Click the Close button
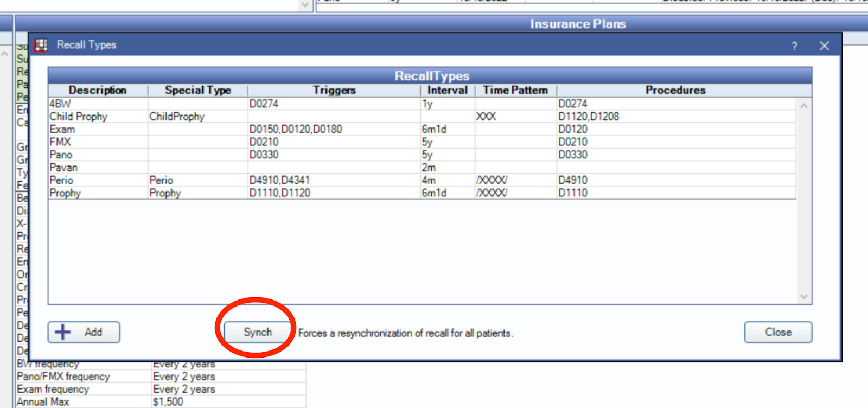 (777, 332)
